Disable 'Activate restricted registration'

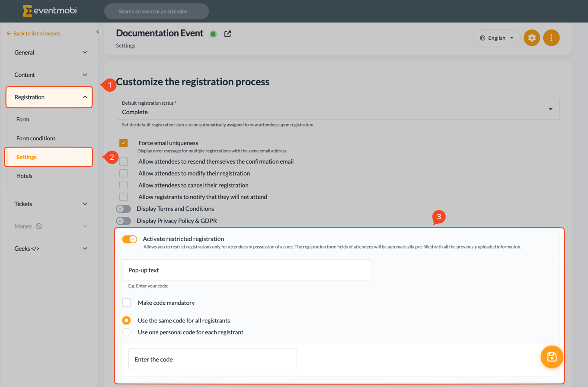(x=129, y=239)
